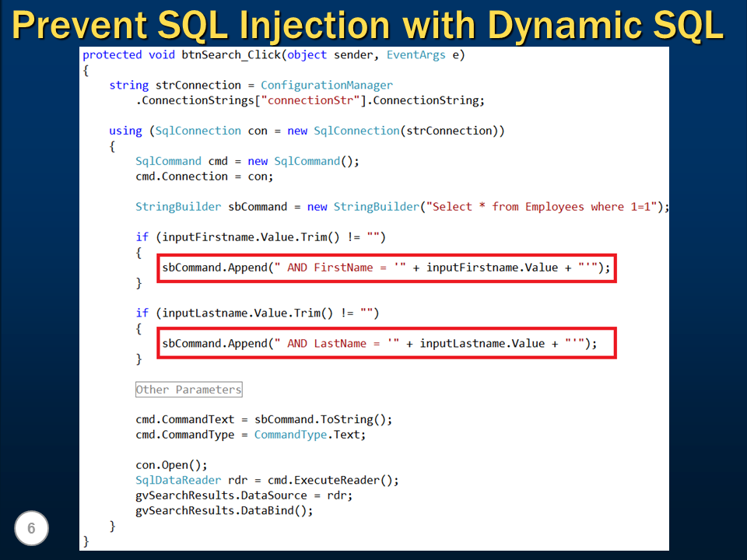Click the SqlDataReader ExecuteReader line
The image size is (747, 560).
click(x=267, y=480)
